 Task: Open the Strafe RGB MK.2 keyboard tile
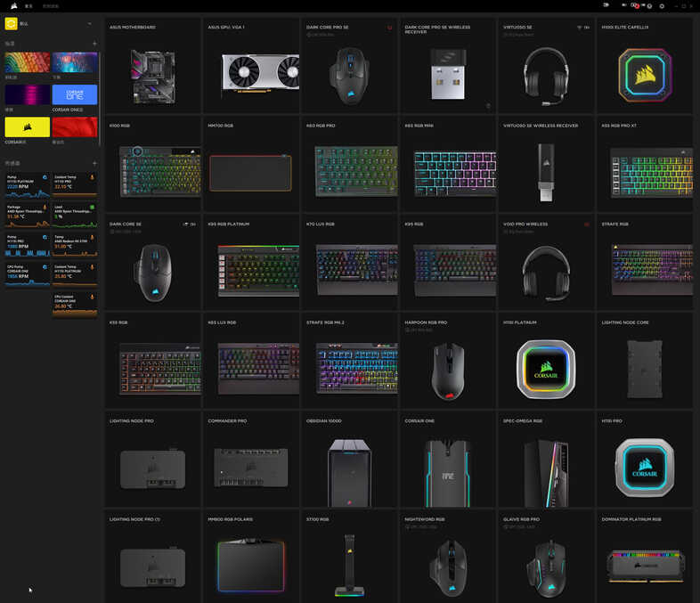349,361
